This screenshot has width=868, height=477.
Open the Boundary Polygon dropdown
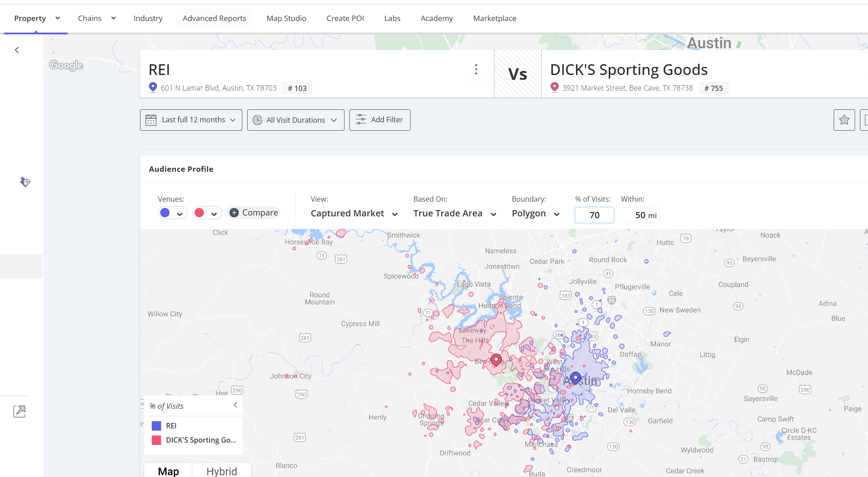pyautogui.click(x=536, y=214)
